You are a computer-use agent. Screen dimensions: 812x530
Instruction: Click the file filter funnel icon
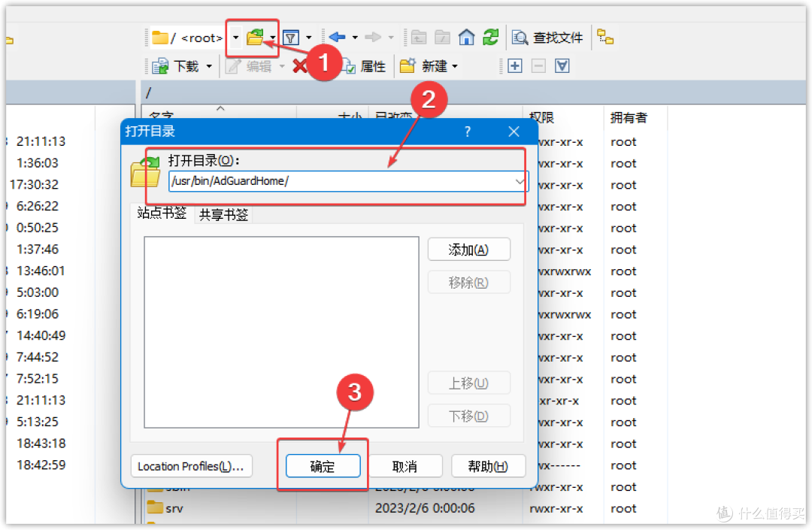(290, 37)
